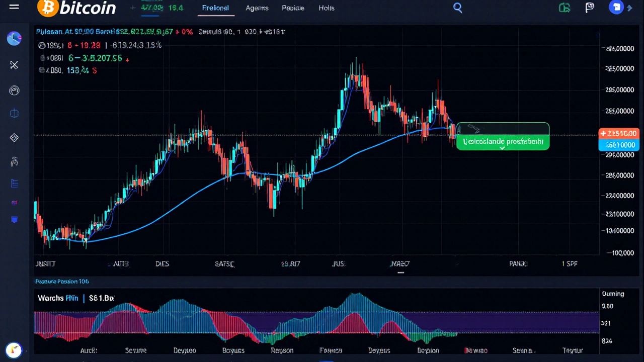Expand the arrow next to profile avatar

tap(629, 8)
